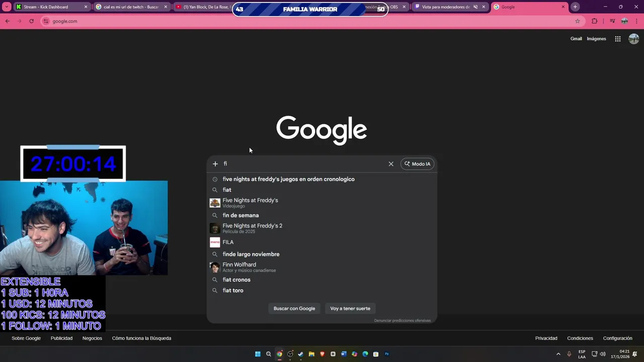Screen dimensions: 644x362
Task: Select "finde largo noviembre" suggestion
Action: [x=322, y=254]
